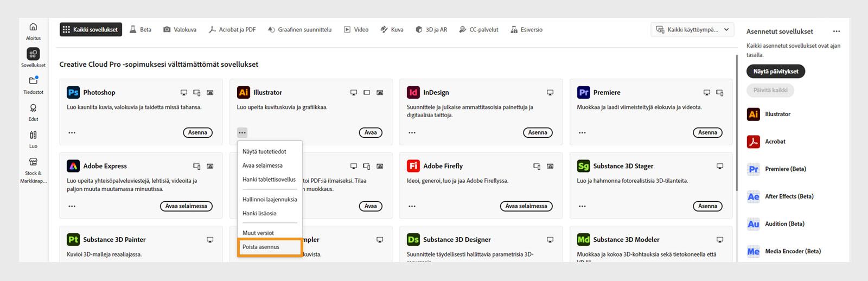The width and height of the screenshot is (868, 281).
Task: Expand the Kaikki käyttöympäristöt dropdown
Action: click(x=693, y=30)
